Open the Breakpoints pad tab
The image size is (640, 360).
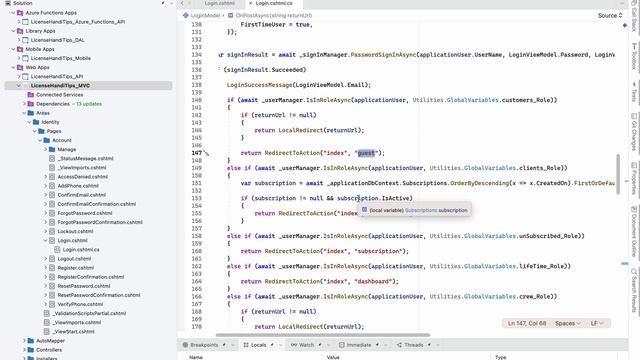click(204, 345)
